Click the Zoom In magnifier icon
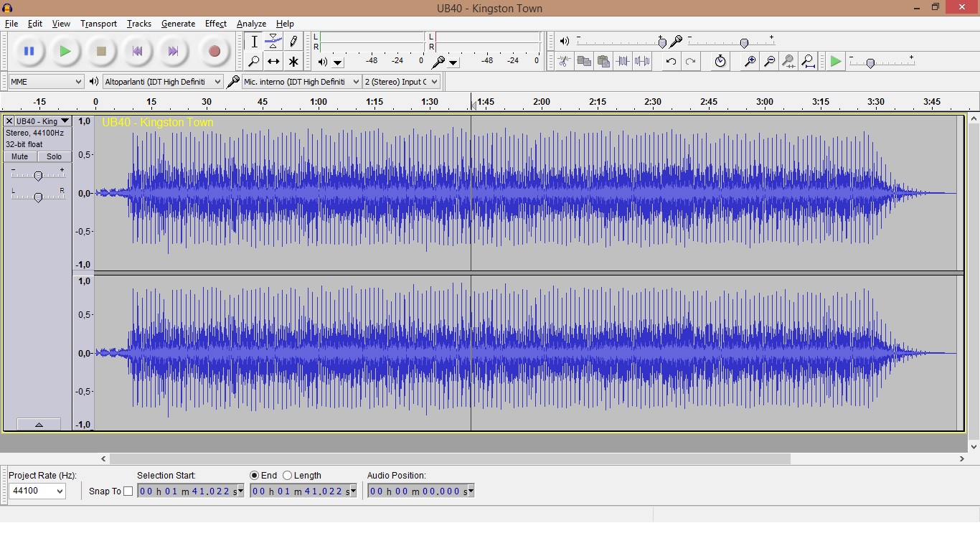The width and height of the screenshot is (980, 551). 750,62
